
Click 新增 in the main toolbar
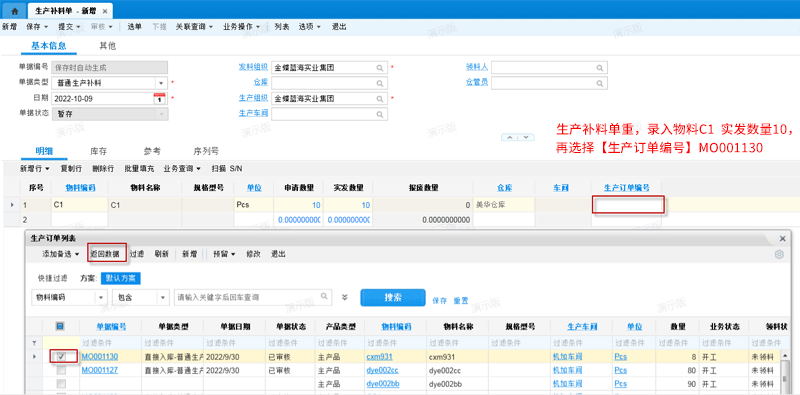[9, 27]
